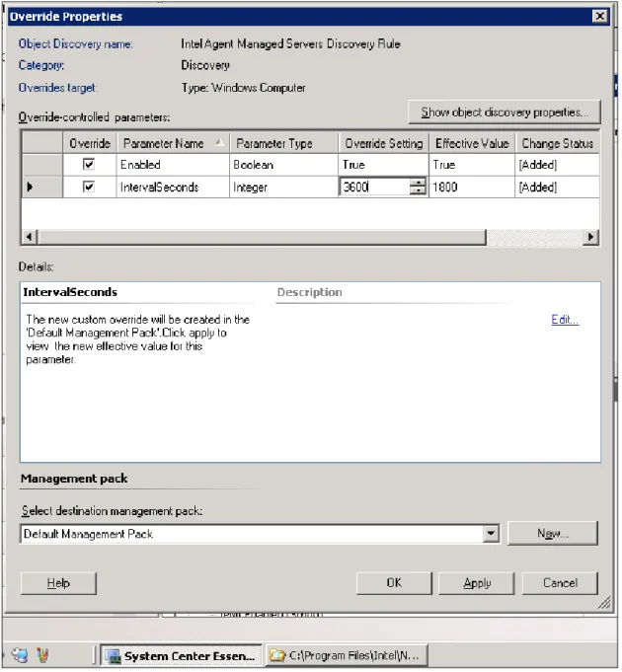Increase IntervalSeconds value with up spinner

(x=418, y=183)
